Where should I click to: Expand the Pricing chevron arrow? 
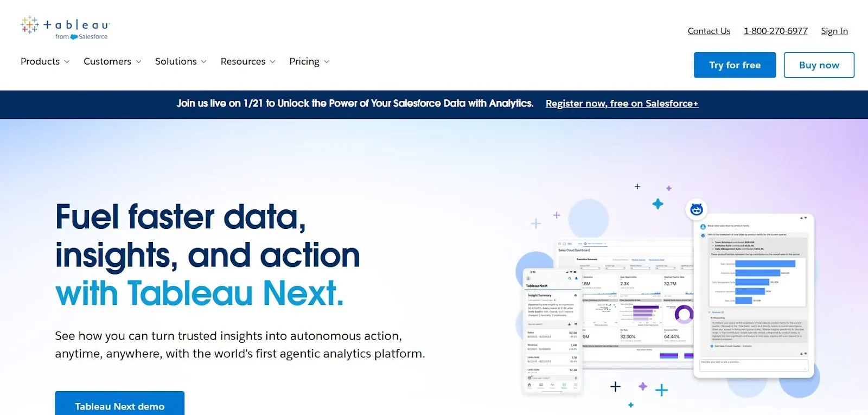(x=327, y=62)
